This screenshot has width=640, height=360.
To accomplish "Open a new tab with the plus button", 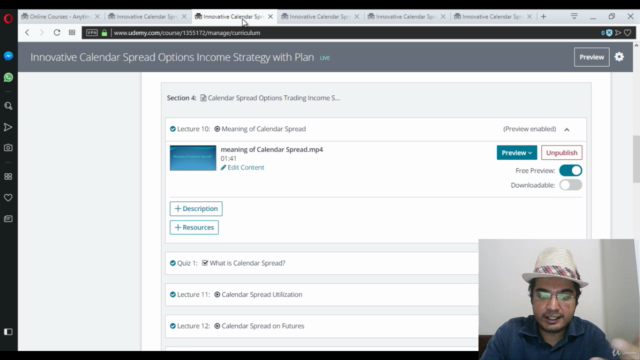I will pos(543,17).
